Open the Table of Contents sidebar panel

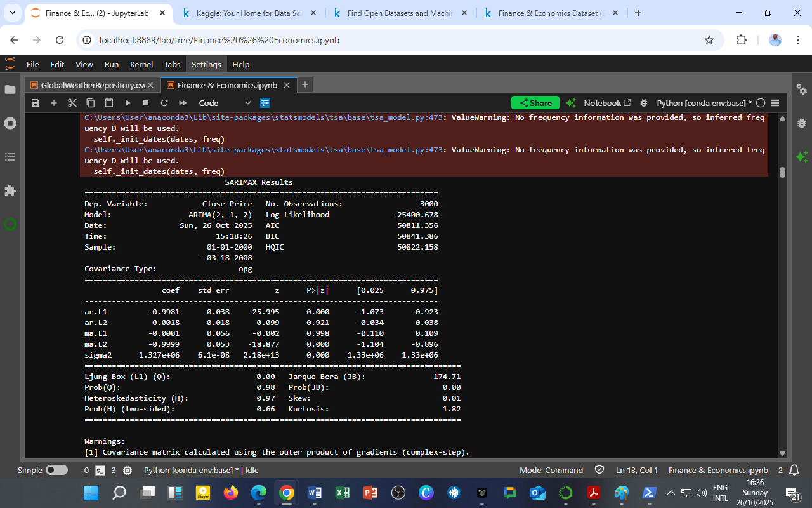tap(10, 157)
